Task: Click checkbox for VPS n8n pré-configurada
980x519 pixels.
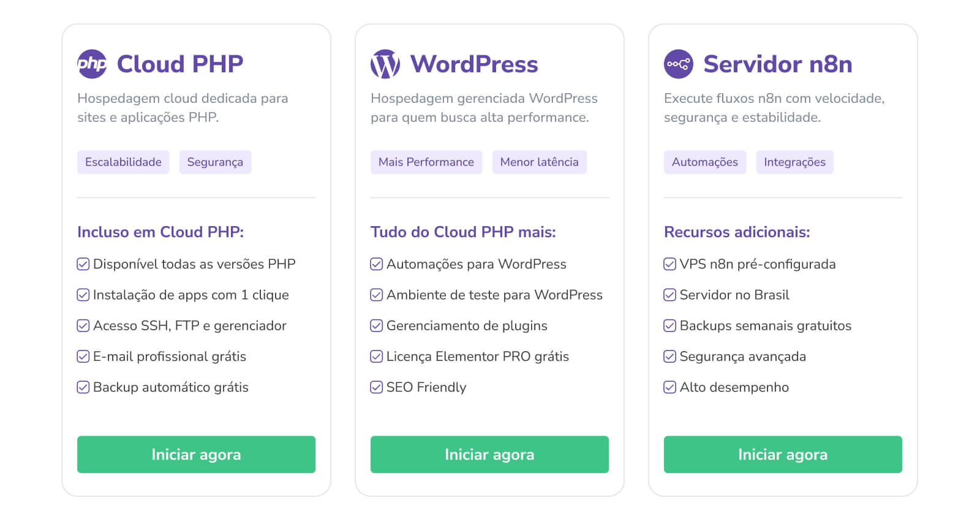Action: [670, 264]
